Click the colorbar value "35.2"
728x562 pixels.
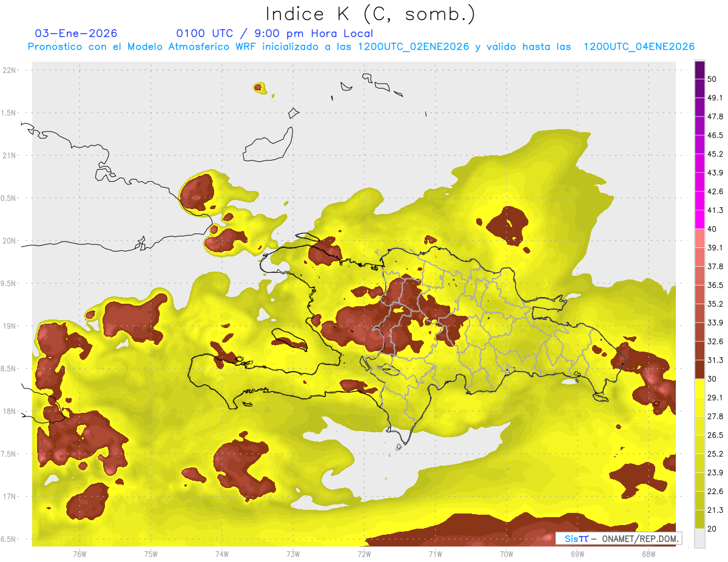point(715,304)
